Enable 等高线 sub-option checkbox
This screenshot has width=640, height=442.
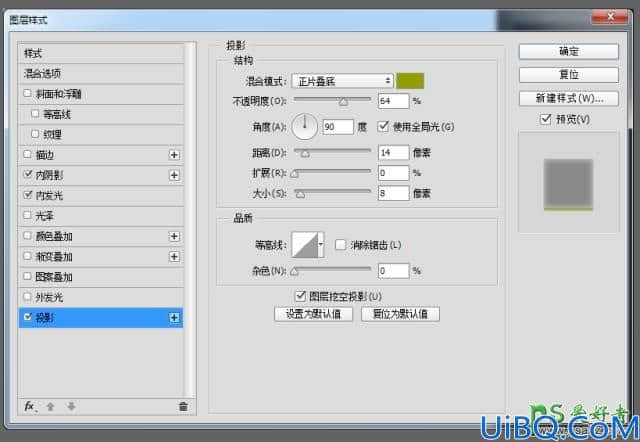click(35, 114)
